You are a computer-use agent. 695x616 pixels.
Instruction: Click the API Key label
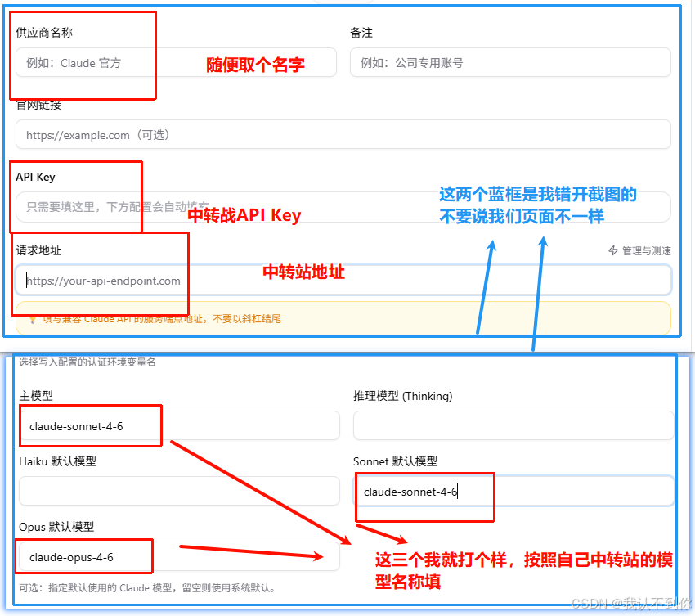[35, 177]
